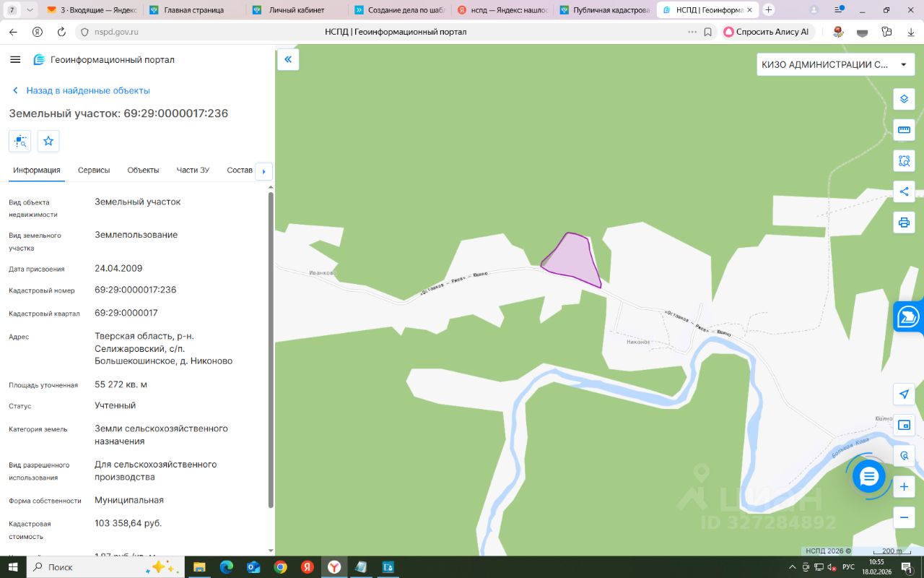
Task: Select cadastral number value 69:29:0000017:236
Action: tap(136, 290)
